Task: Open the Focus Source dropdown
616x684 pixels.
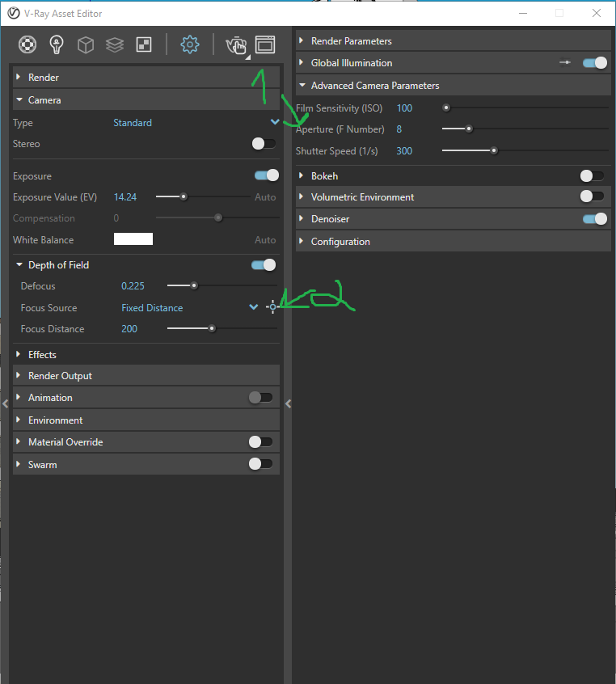Action: pyautogui.click(x=190, y=307)
